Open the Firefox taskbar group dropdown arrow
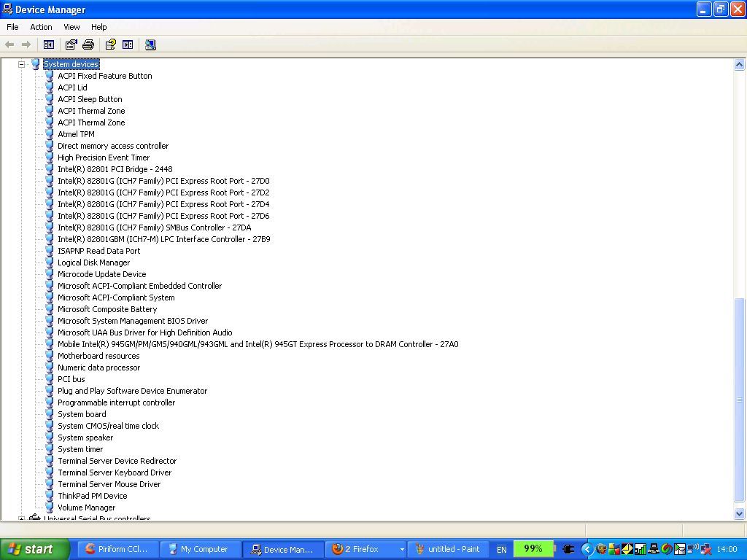The width and height of the screenshot is (747, 560). click(x=402, y=550)
